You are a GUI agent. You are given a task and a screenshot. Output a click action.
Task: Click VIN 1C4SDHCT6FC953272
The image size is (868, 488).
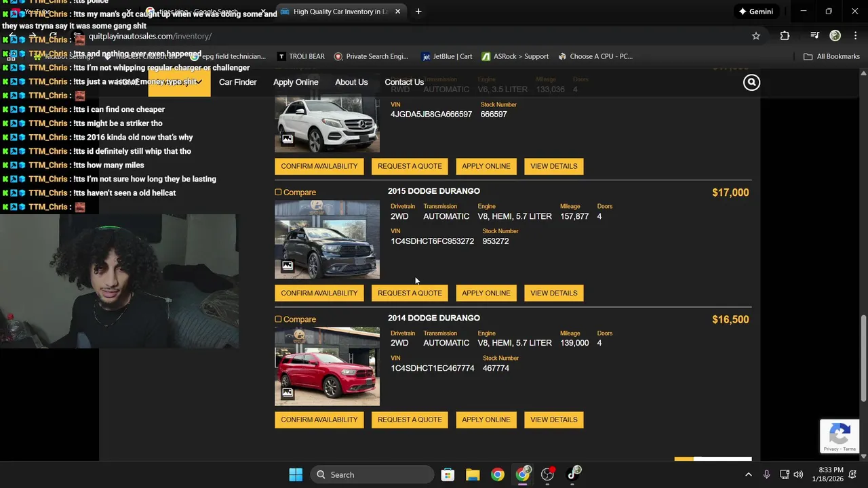[x=432, y=241]
